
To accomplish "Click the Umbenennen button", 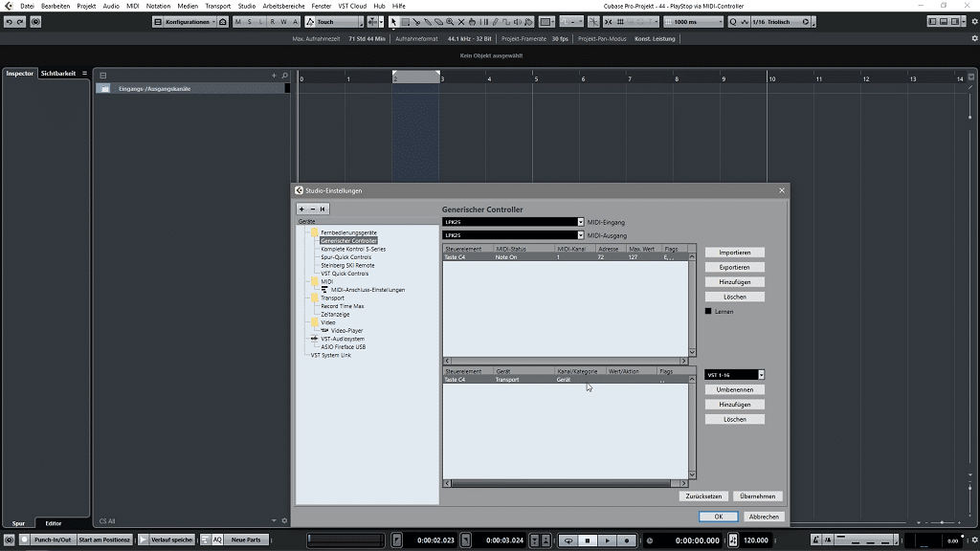I will tap(734, 390).
